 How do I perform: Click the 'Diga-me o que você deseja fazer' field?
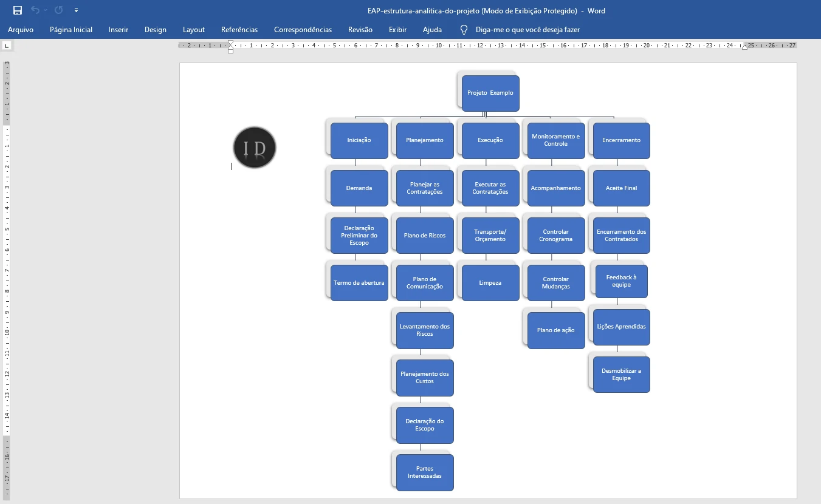[527, 30]
